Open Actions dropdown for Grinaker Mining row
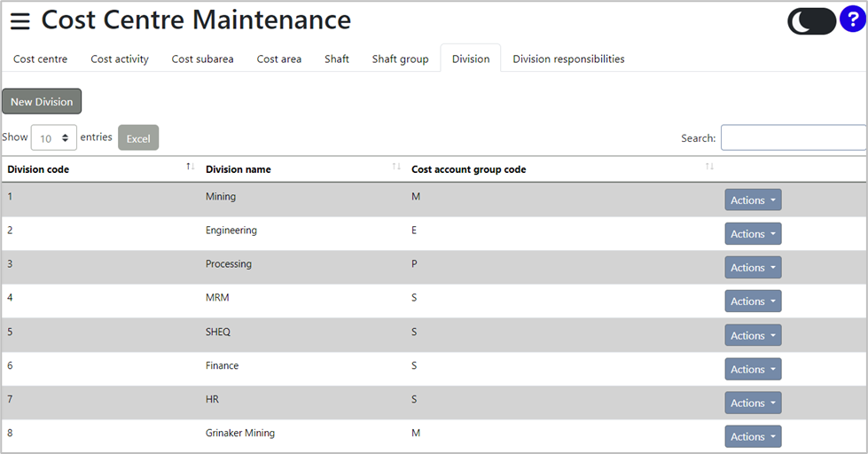 point(753,436)
